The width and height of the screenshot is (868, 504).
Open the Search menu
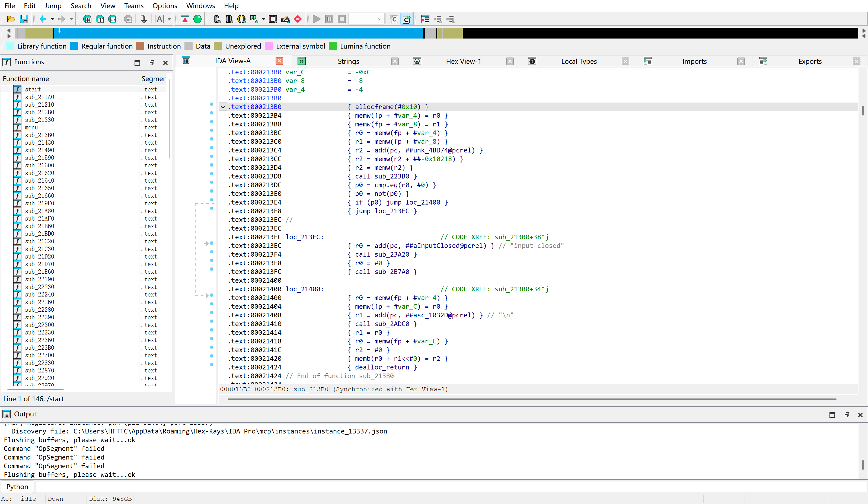[81, 6]
